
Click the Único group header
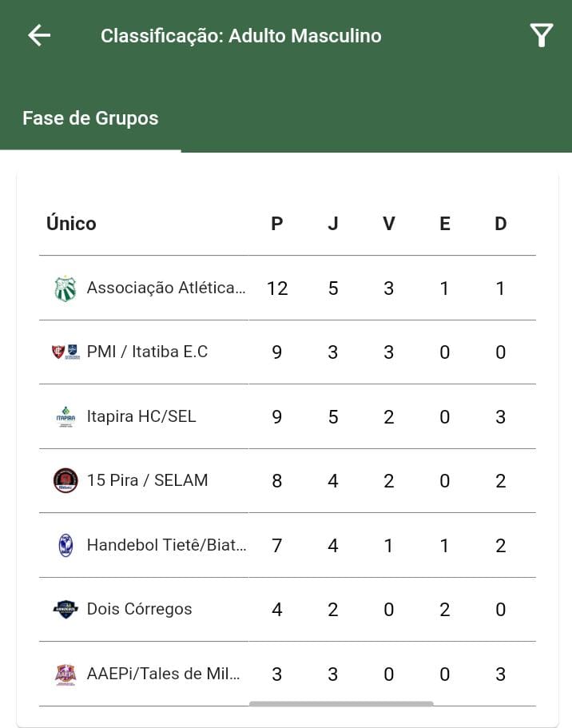(x=71, y=223)
